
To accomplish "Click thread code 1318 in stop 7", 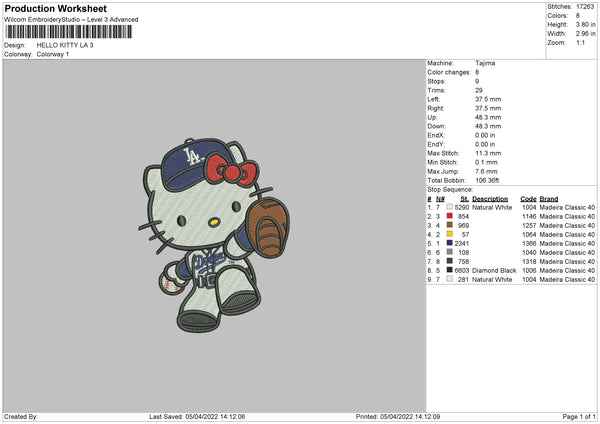I will pos(529,262).
